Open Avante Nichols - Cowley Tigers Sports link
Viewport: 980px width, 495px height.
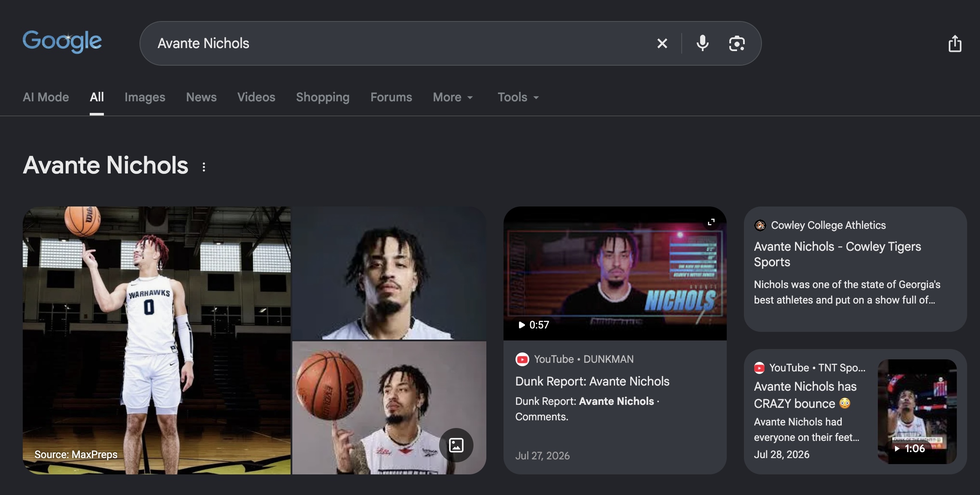pos(837,254)
